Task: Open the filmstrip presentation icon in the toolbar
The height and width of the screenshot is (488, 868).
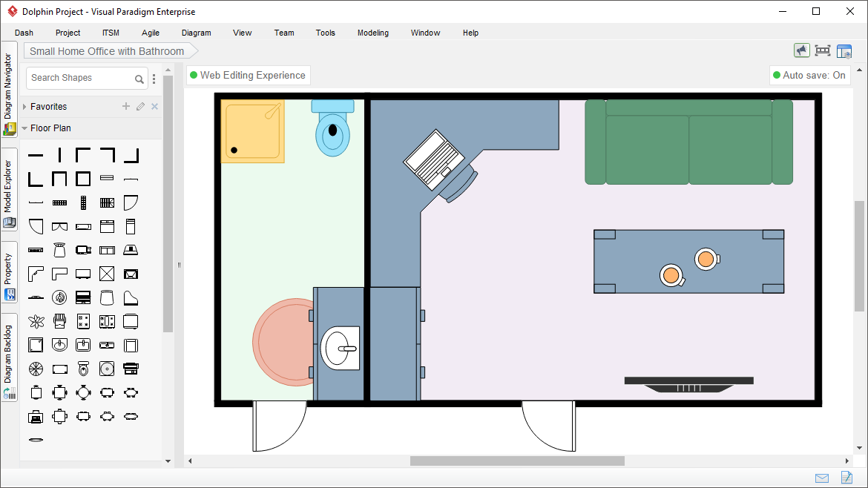Action: 823,50
